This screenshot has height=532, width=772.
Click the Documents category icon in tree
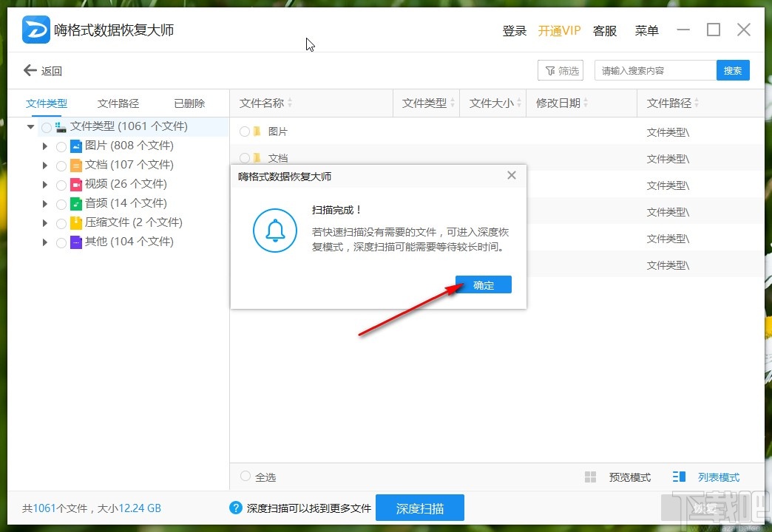point(76,165)
